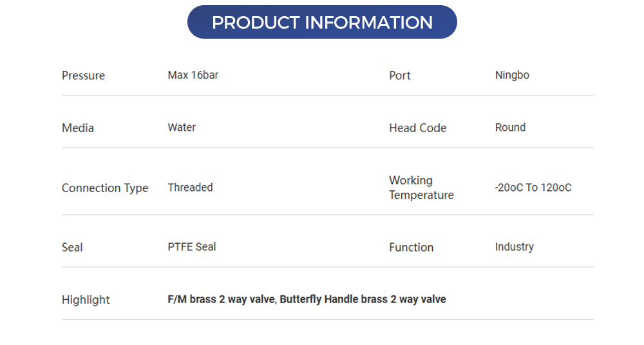
Task: Select the Threaded connection value
Action: [190, 187]
